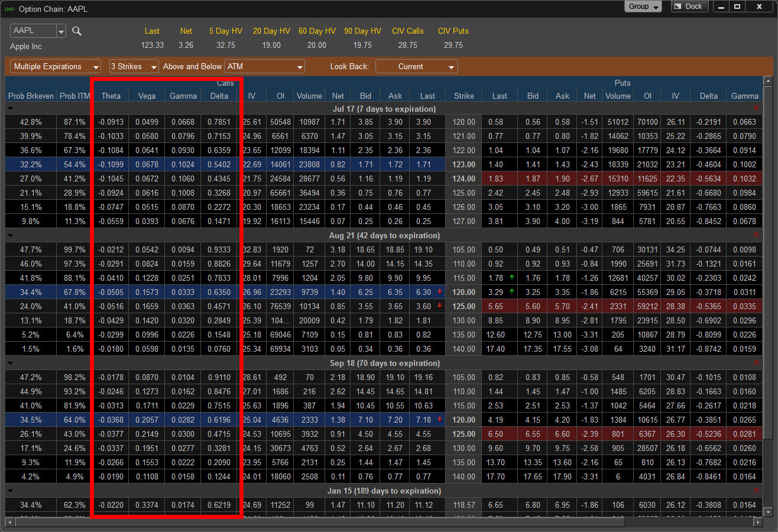Open the Look Back Current dropdown

tap(417, 66)
